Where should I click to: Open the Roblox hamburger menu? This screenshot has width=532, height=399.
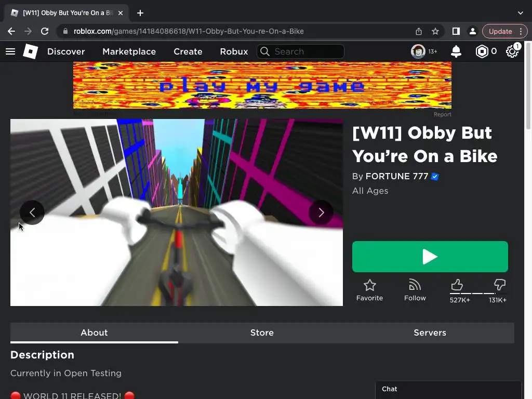[x=10, y=51]
